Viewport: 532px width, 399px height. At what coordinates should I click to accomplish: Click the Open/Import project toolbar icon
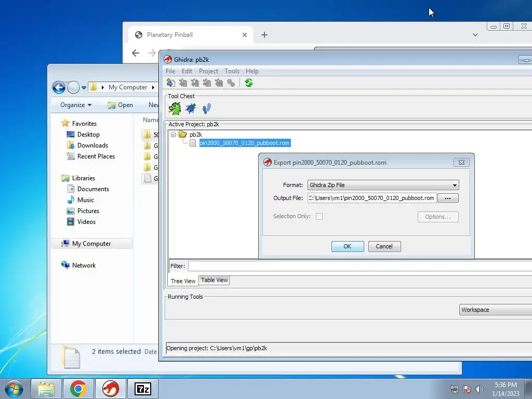tap(171, 83)
